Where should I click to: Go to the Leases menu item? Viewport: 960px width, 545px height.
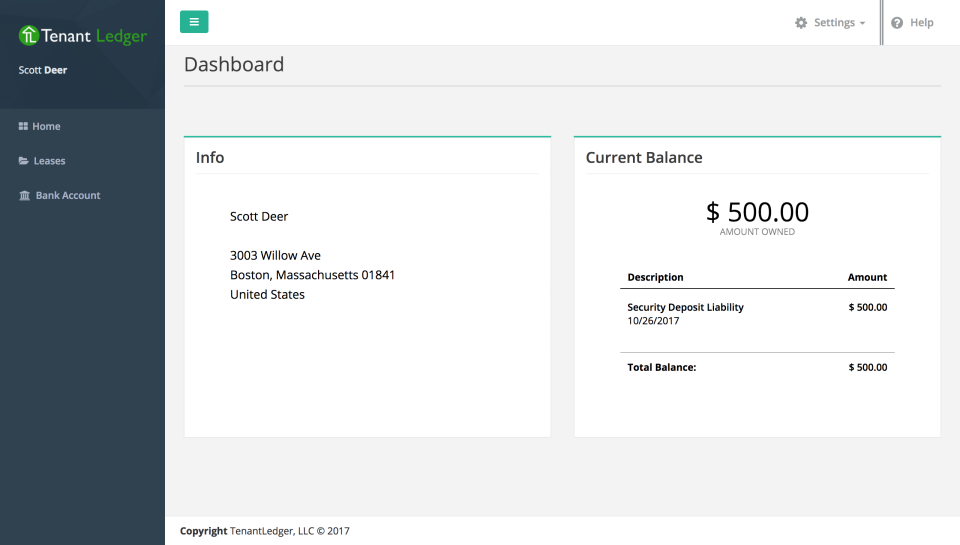coord(49,161)
